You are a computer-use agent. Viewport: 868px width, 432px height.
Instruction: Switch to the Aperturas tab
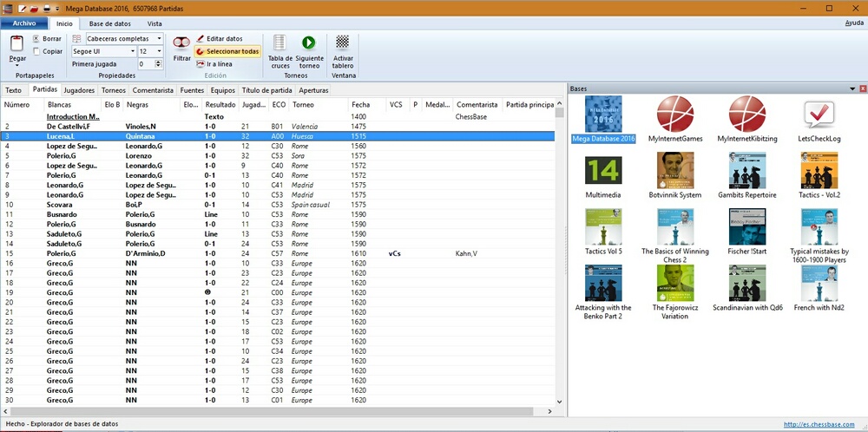(x=313, y=90)
